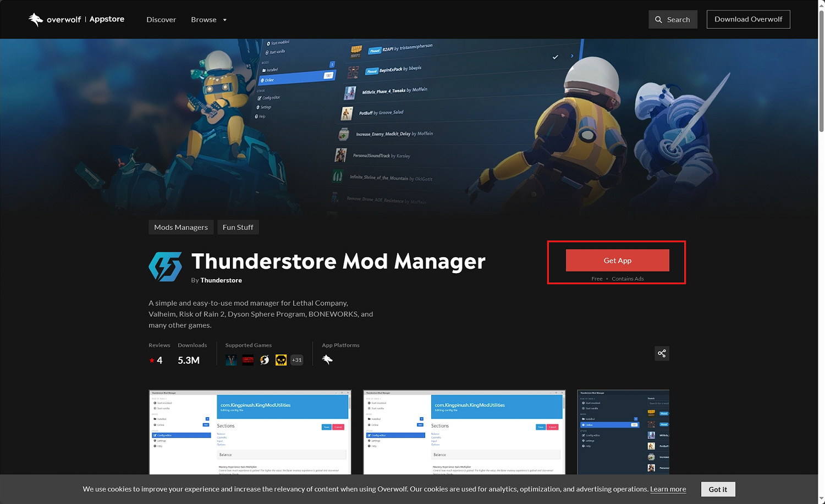Select the third supported game icon

point(265,360)
